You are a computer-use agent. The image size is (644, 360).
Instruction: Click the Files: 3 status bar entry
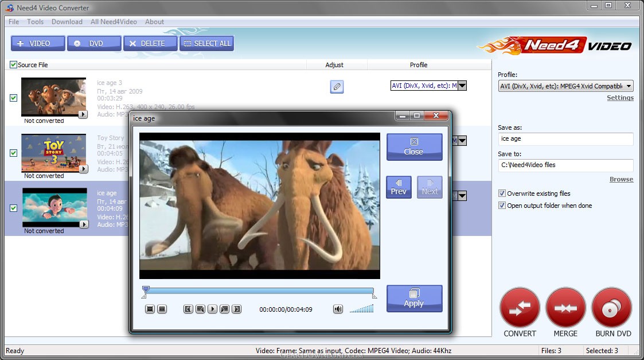click(x=551, y=351)
